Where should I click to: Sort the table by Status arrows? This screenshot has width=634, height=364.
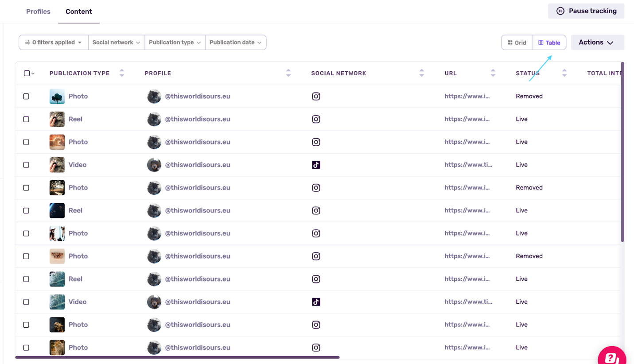coord(564,73)
